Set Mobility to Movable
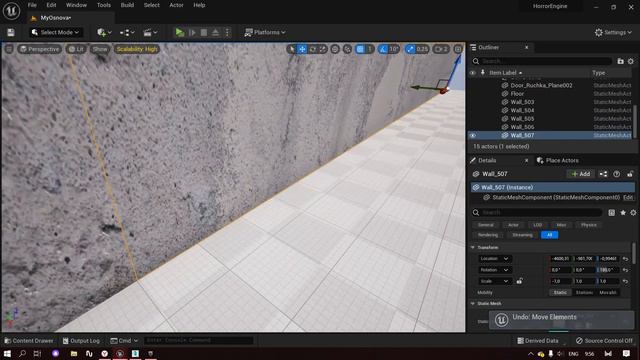The height and width of the screenshot is (360, 640). 607,293
